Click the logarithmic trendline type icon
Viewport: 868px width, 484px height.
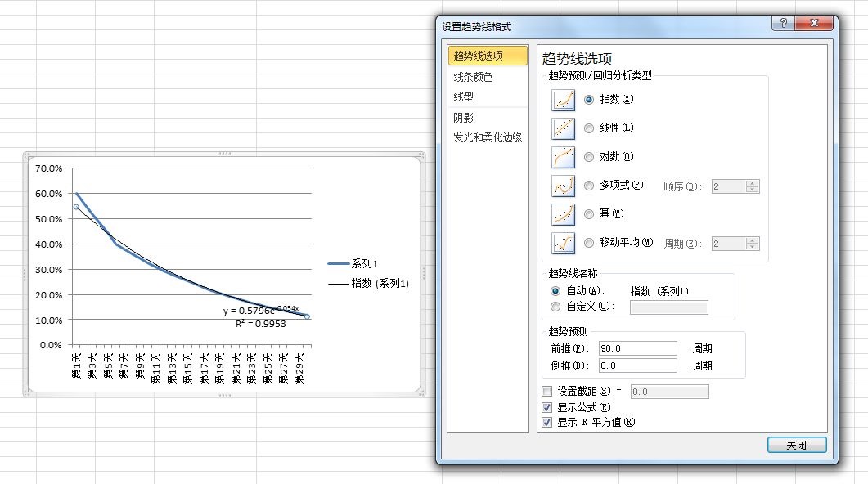[x=564, y=157]
